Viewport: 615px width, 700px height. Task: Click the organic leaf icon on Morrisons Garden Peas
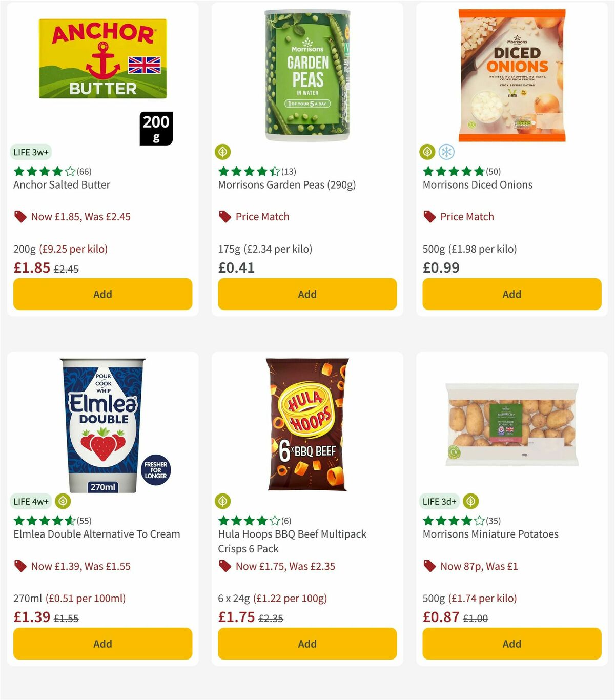point(223,152)
